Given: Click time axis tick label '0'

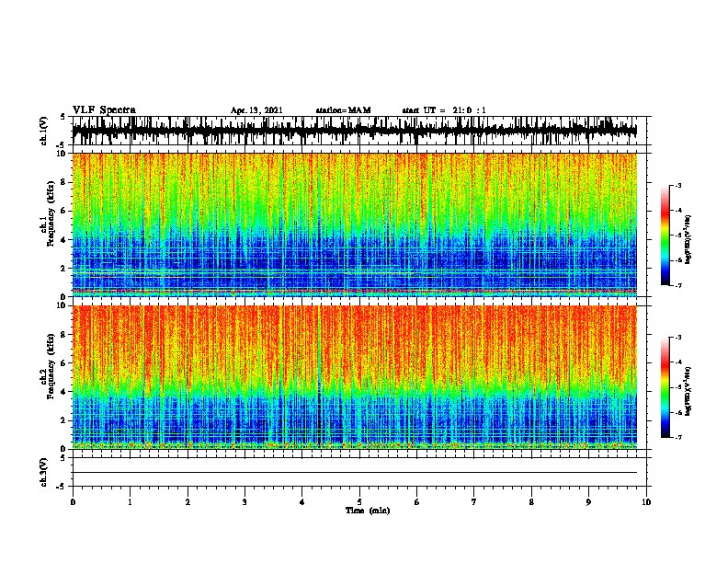Looking at the screenshot, I should pyautogui.click(x=73, y=502).
